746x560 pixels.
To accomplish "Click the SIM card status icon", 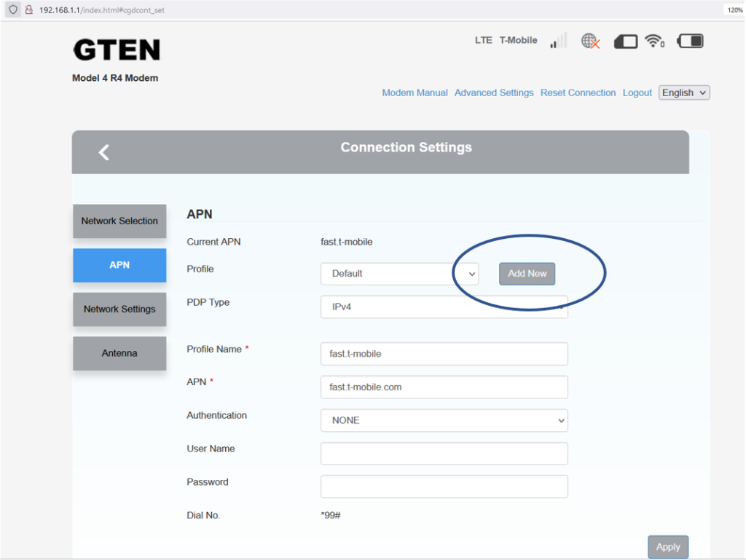I will click(x=625, y=42).
